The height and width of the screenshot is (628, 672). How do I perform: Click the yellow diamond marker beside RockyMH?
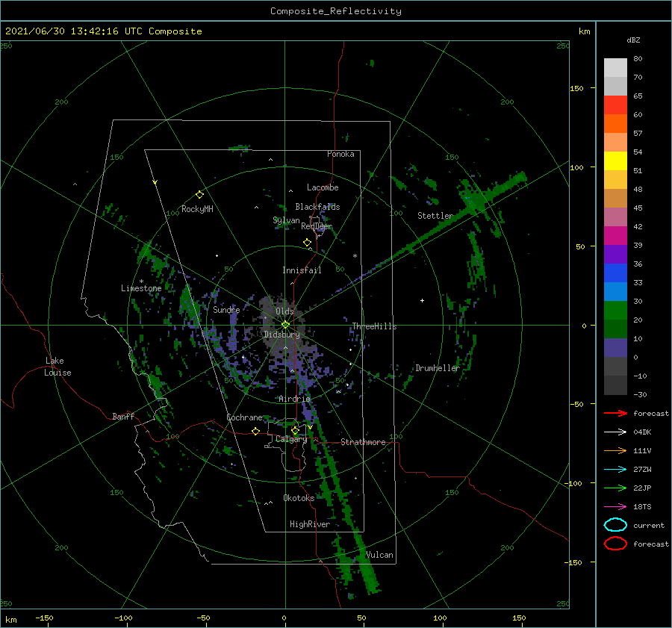(x=199, y=195)
